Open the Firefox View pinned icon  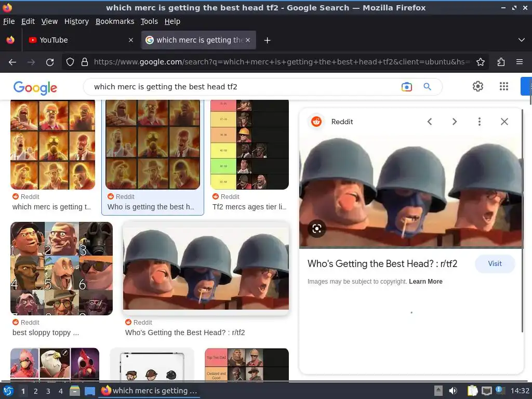(x=10, y=40)
